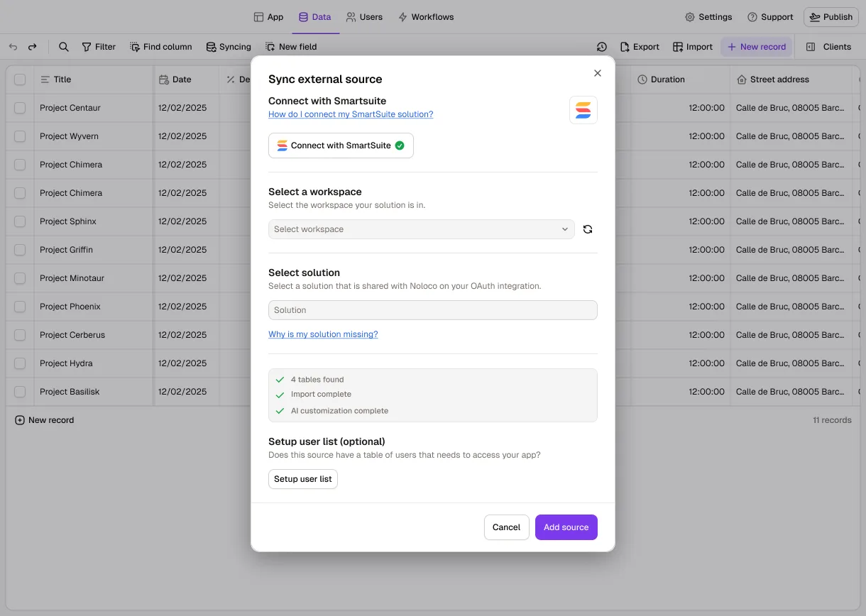Click the SmartSuite logo icon in the dialog
This screenshot has width=866, height=616.
click(x=583, y=110)
